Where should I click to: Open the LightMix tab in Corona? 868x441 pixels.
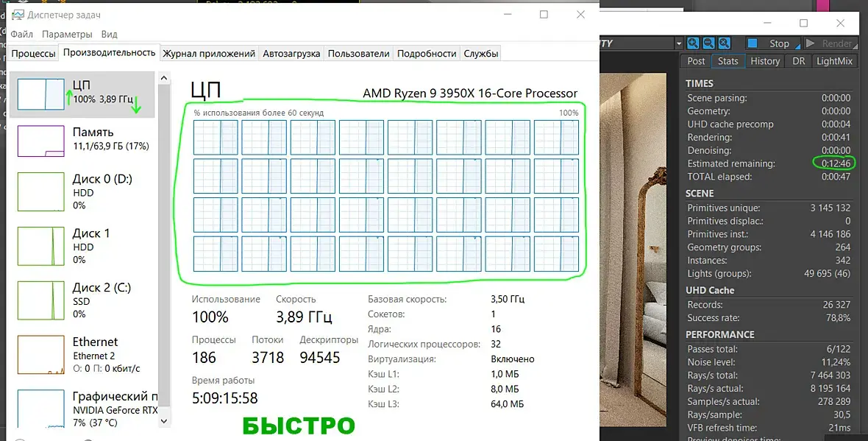834,61
